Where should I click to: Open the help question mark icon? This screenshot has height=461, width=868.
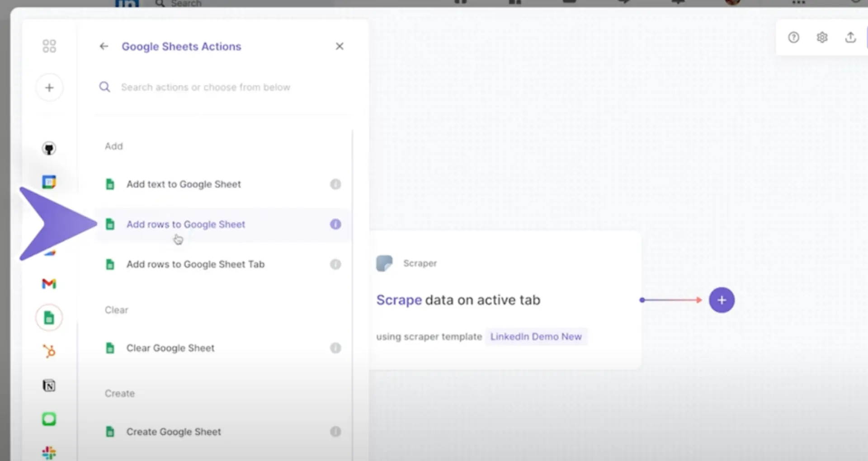[x=793, y=38]
